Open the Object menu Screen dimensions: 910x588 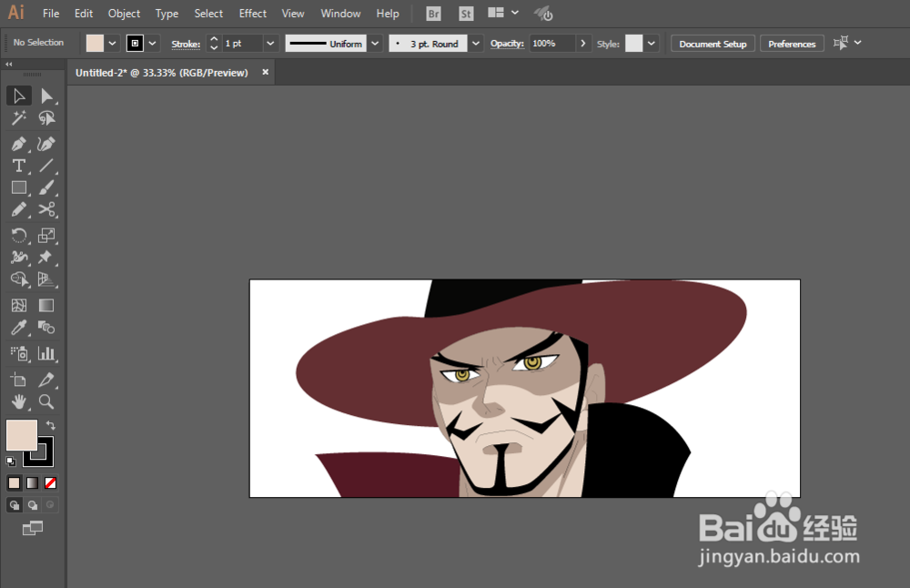(124, 14)
